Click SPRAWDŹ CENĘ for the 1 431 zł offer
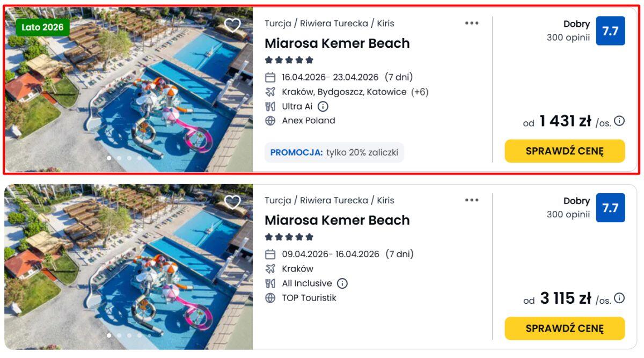644x358 pixels. 565,151
